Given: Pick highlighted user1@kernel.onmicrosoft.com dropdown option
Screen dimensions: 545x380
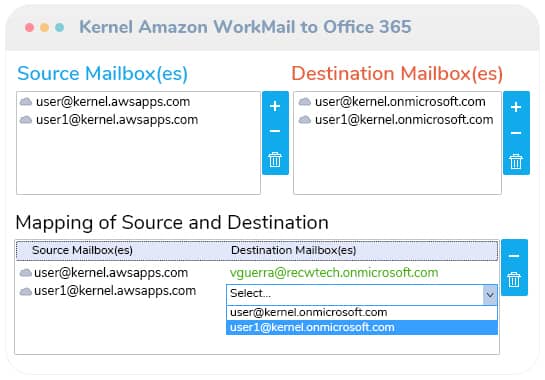Looking at the screenshot, I should point(362,328).
